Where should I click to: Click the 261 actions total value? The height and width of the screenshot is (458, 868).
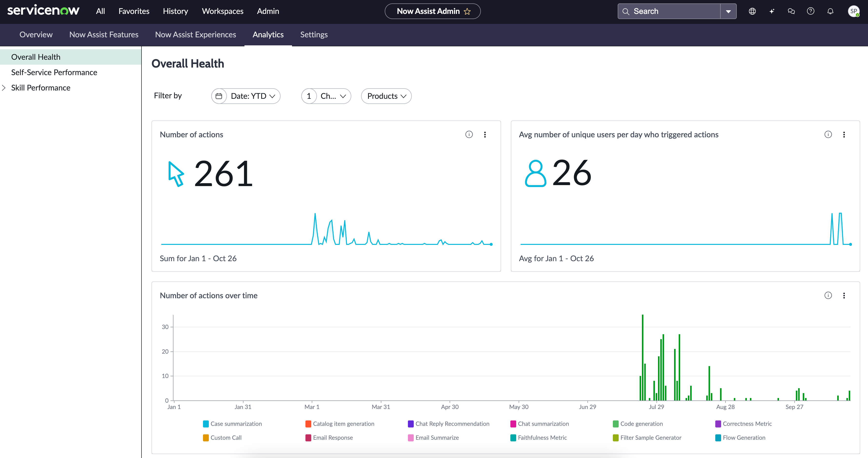coord(223,174)
